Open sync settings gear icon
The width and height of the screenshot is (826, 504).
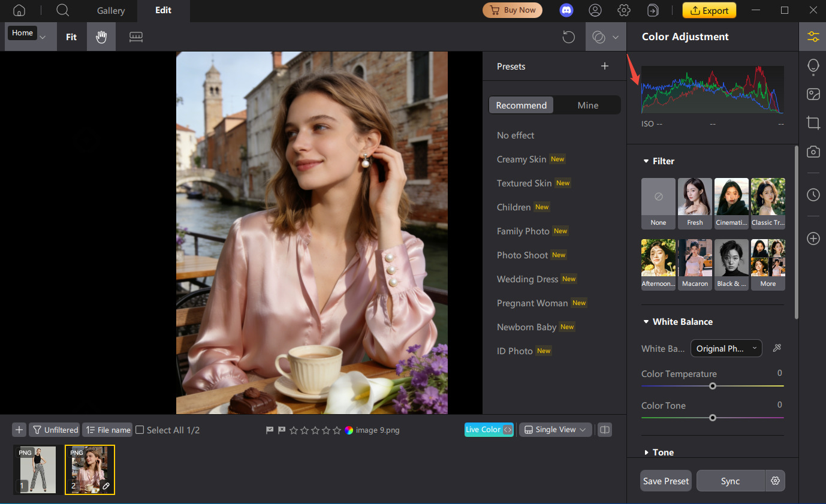(775, 481)
